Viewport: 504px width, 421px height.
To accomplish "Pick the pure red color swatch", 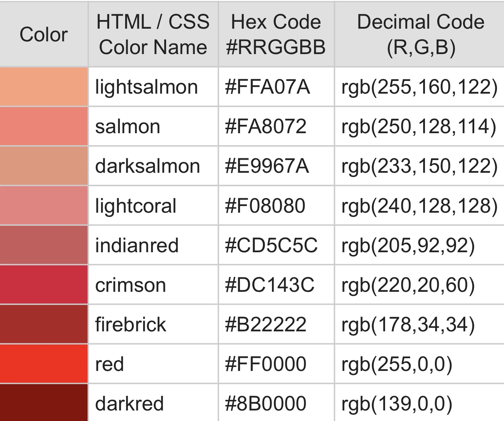I will point(44,364).
